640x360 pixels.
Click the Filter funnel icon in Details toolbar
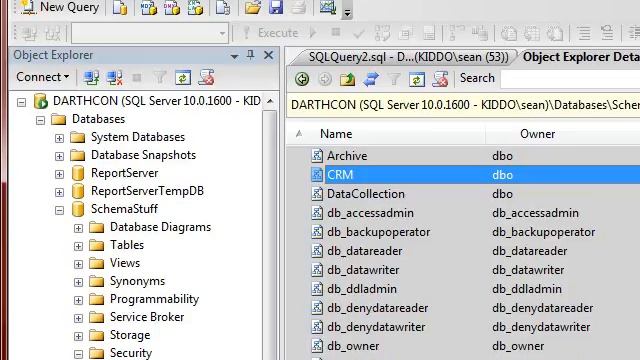point(394,79)
